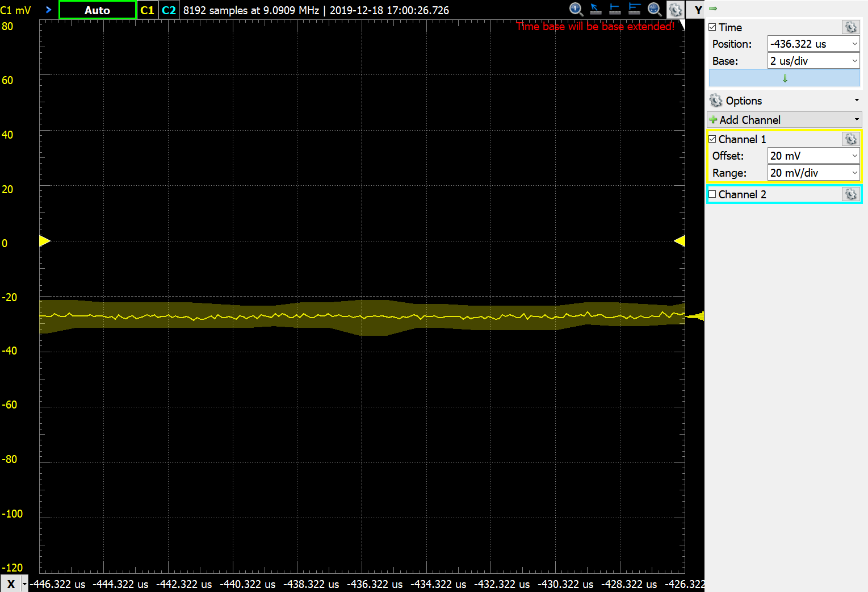Open the Offset dropdown showing 20 mV
This screenshot has width=868, height=592.
pyautogui.click(x=814, y=156)
